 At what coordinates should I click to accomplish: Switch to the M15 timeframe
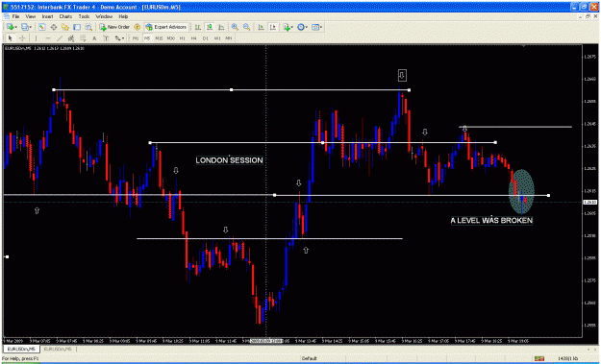(159, 38)
